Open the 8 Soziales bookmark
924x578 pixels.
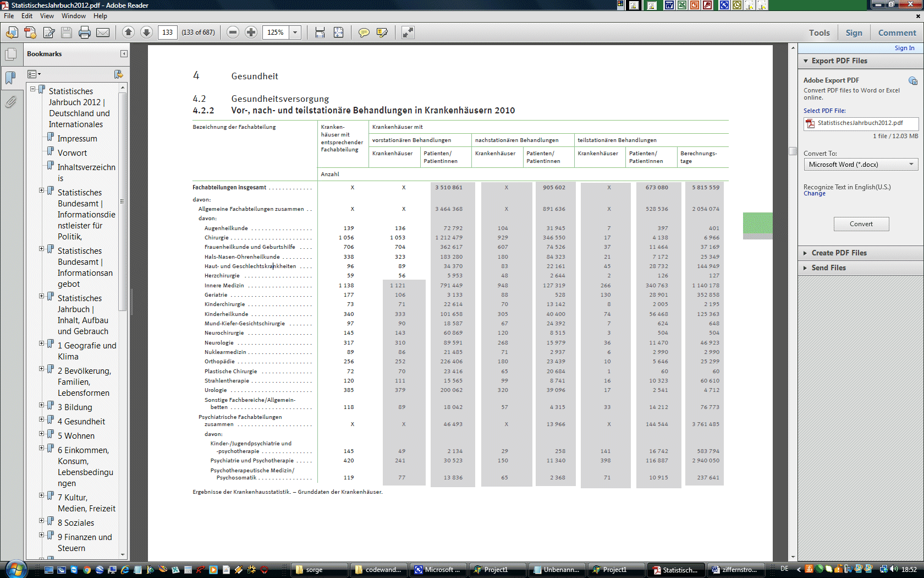76,523
